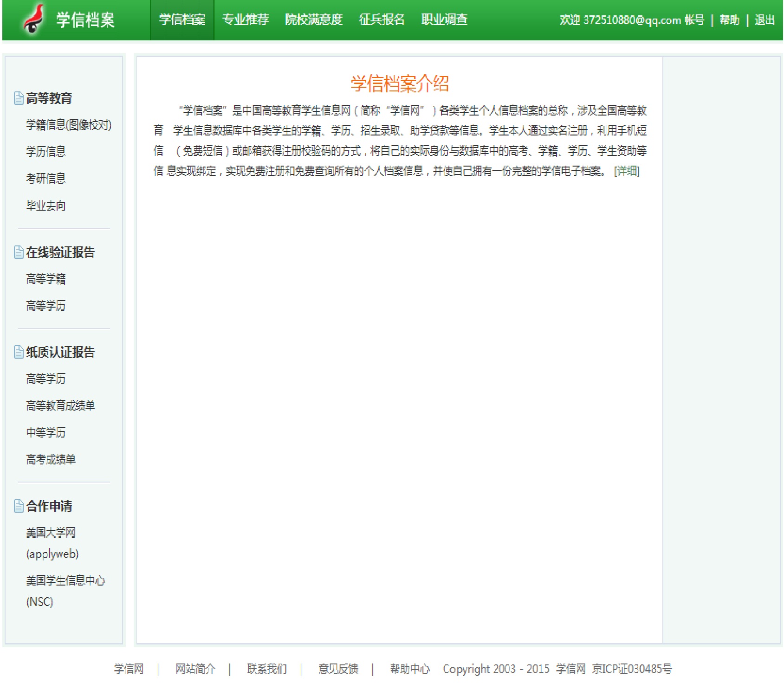Click 退出 to log out

(x=765, y=20)
